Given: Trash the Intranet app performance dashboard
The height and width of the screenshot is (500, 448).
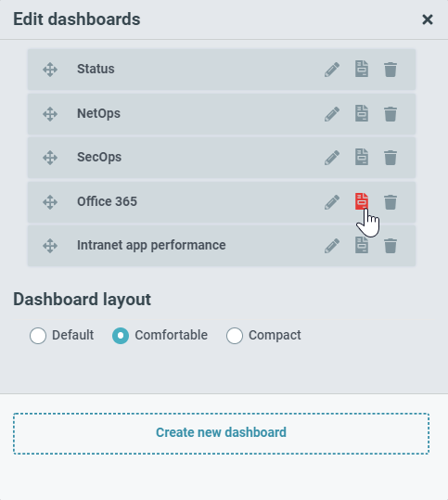Looking at the screenshot, I should tap(390, 246).
